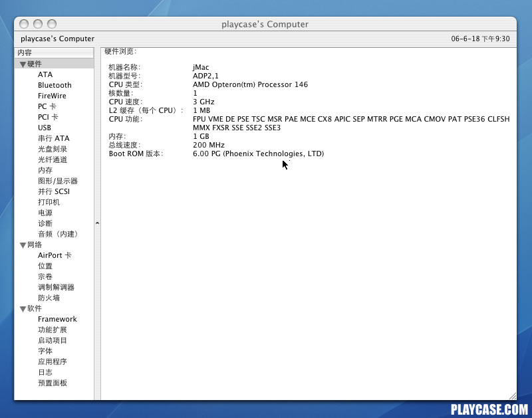The image size is (532, 418).
Task: Click the 1 MB L2 cache value
Action: click(x=201, y=110)
